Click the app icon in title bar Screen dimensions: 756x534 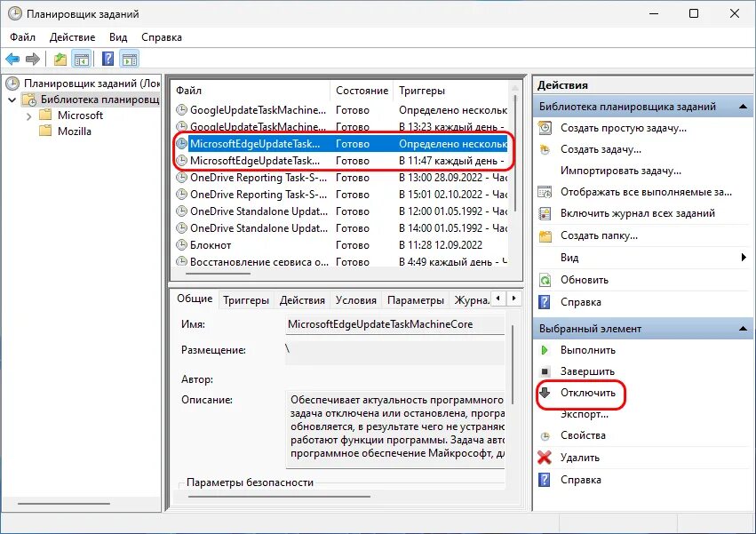pos(14,13)
